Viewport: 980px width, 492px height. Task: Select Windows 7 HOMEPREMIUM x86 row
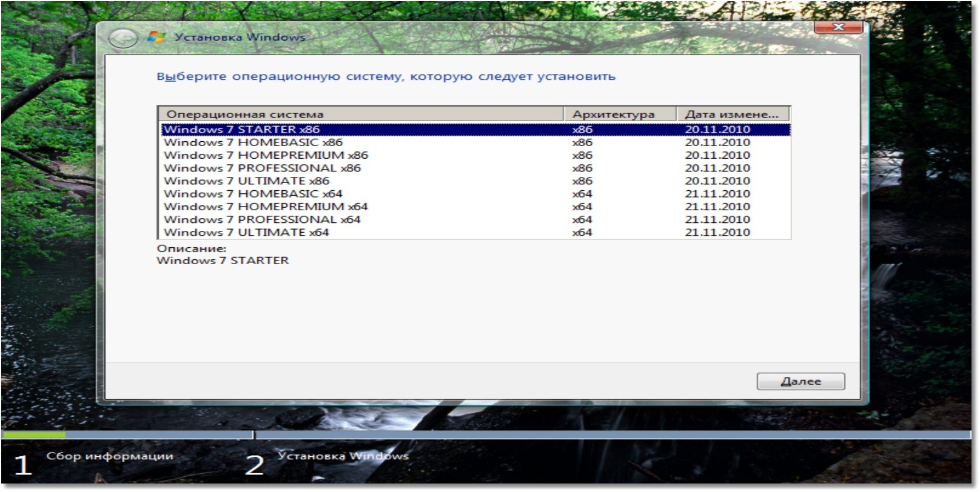tap(475, 155)
